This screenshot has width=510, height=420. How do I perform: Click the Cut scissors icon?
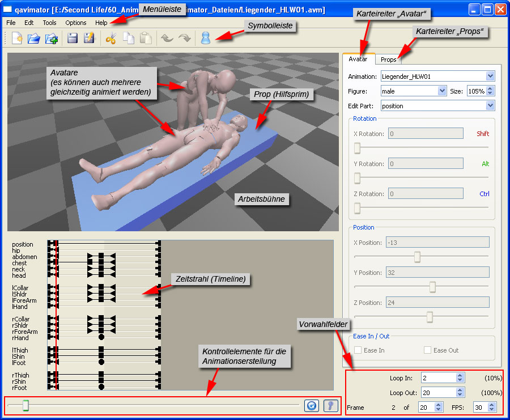(x=111, y=38)
